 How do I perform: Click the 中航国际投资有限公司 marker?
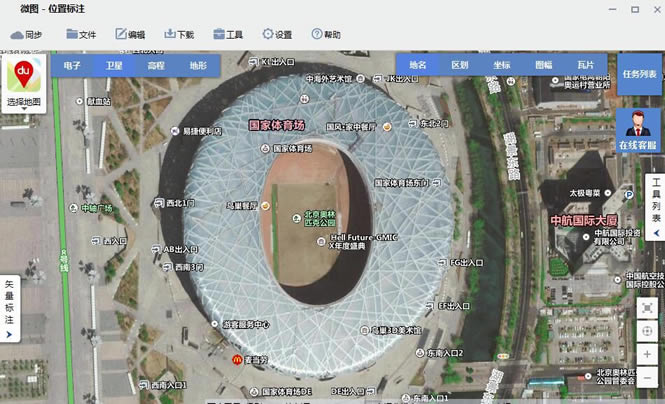(586, 237)
